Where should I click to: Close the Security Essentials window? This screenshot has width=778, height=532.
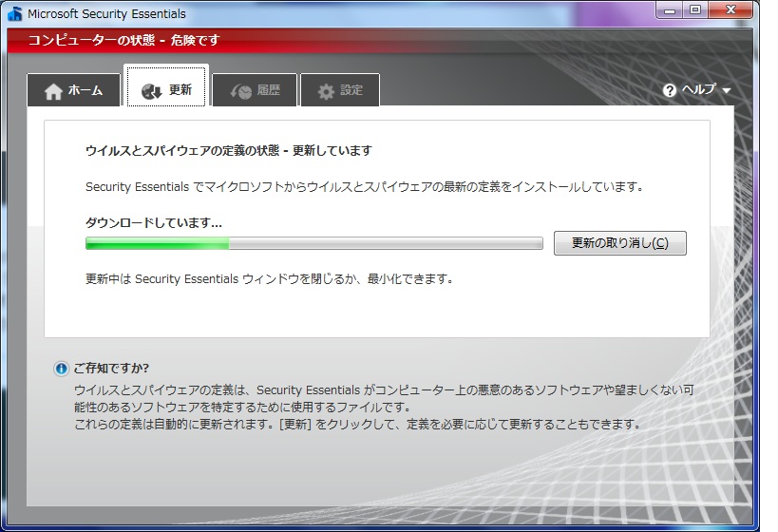point(731,9)
